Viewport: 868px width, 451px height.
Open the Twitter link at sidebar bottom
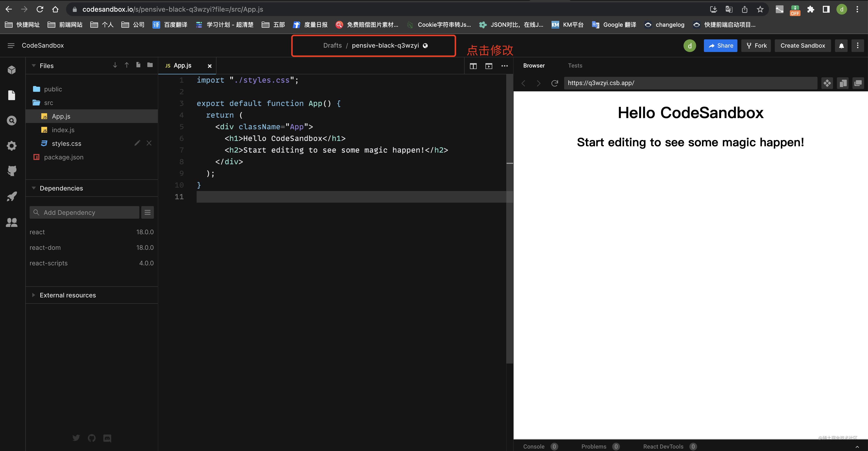[76, 437]
